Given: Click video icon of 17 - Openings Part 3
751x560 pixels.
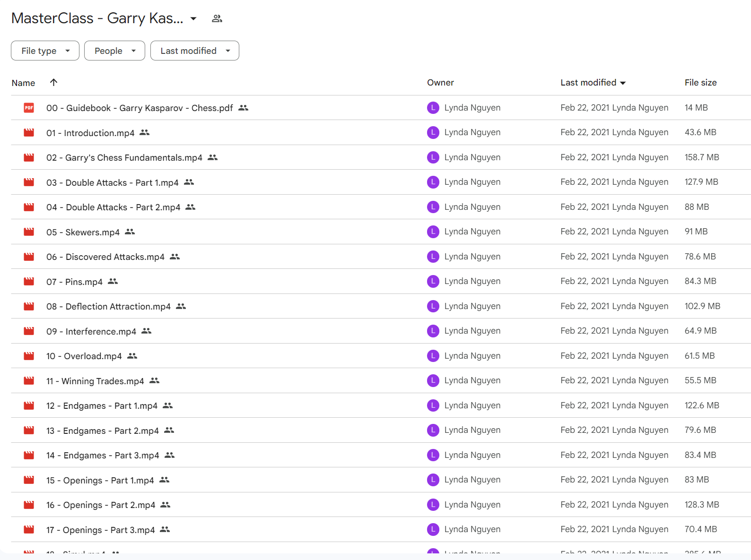Looking at the screenshot, I should 29,530.
